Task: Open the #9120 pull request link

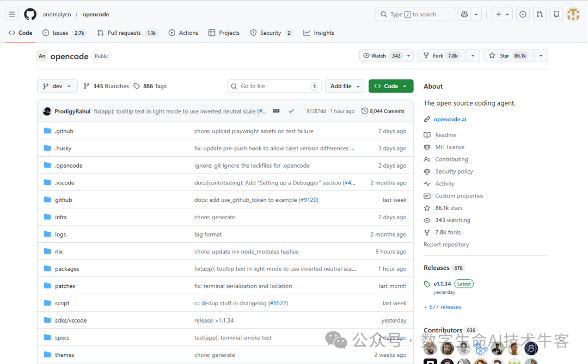Action: (309, 200)
